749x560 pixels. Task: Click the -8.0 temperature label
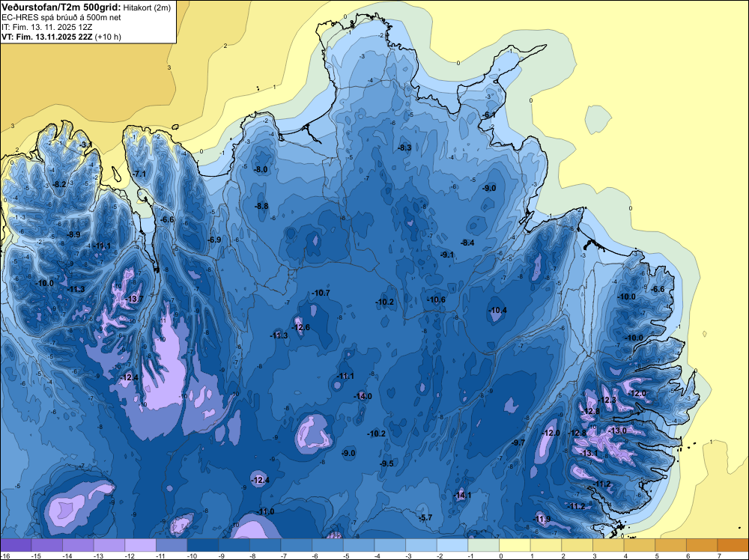261,169
